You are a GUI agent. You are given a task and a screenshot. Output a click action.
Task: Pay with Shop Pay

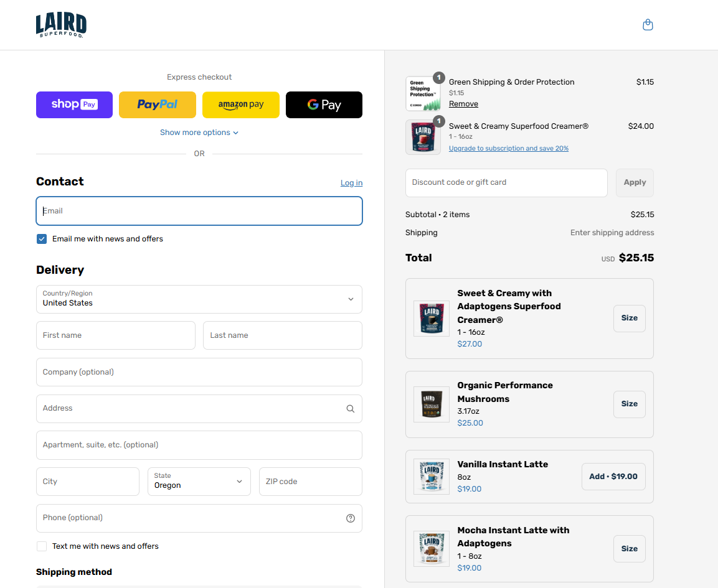point(74,105)
